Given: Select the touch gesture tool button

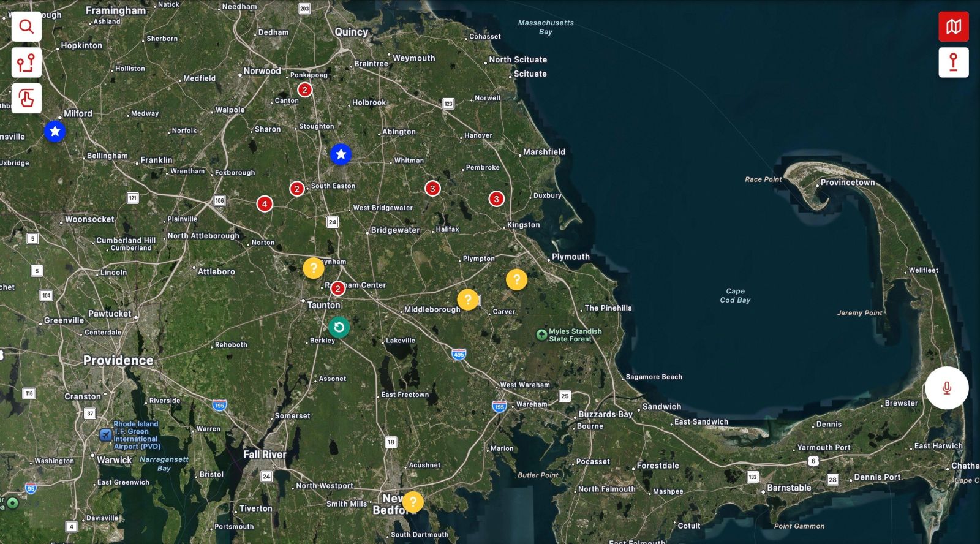Looking at the screenshot, I should [x=26, y=99].
